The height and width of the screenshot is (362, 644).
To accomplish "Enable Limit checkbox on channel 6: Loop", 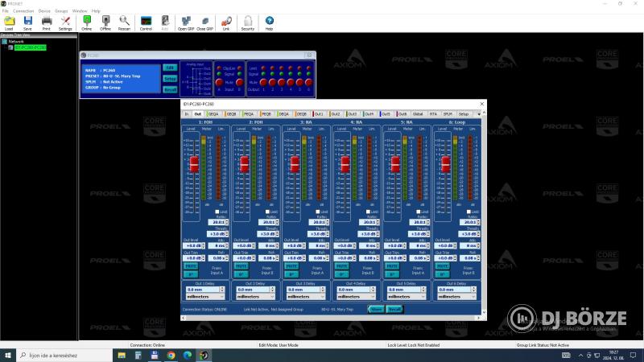I will click(x=469, y=212).
